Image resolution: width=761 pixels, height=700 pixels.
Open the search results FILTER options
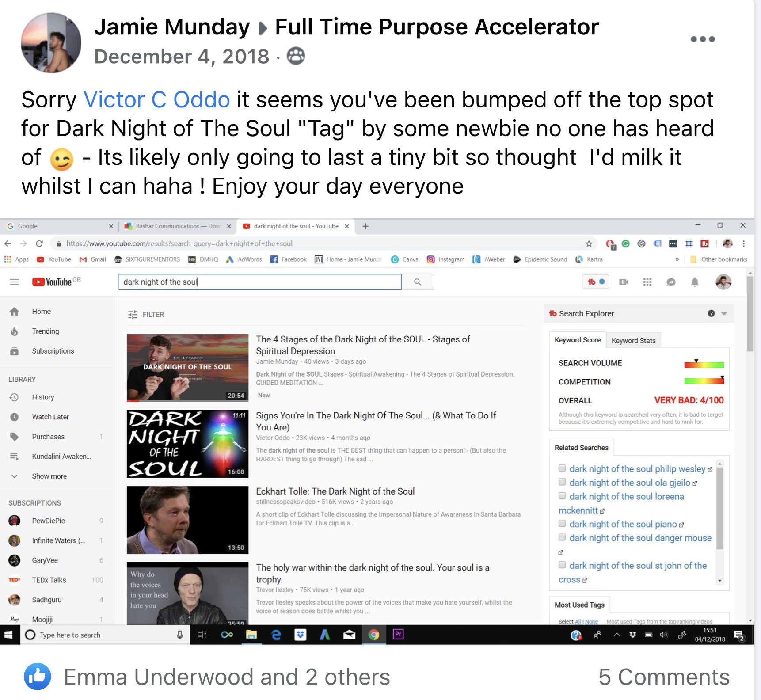(146, 315)
